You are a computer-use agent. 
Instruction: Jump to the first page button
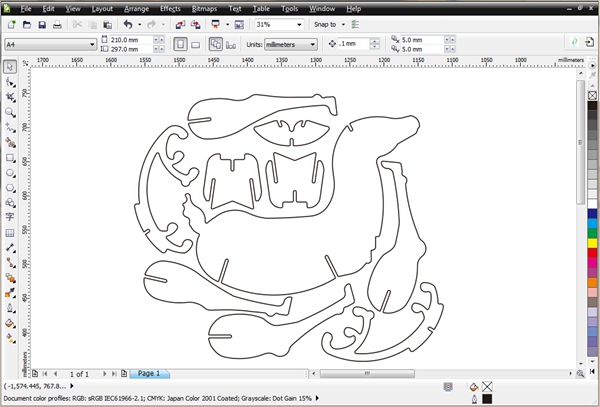45,374
